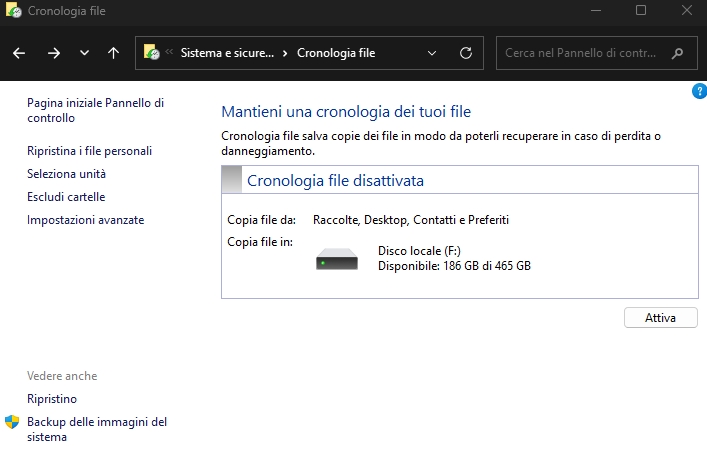707x461 pixels.
Task: Open Impostazioni avanzate link
Action: click(x=86, y=220)
